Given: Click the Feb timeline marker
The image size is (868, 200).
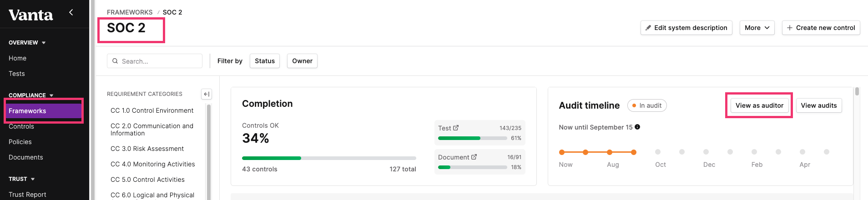Looking at the screenshot, I should pyautogui.click(x=754, y=152).
